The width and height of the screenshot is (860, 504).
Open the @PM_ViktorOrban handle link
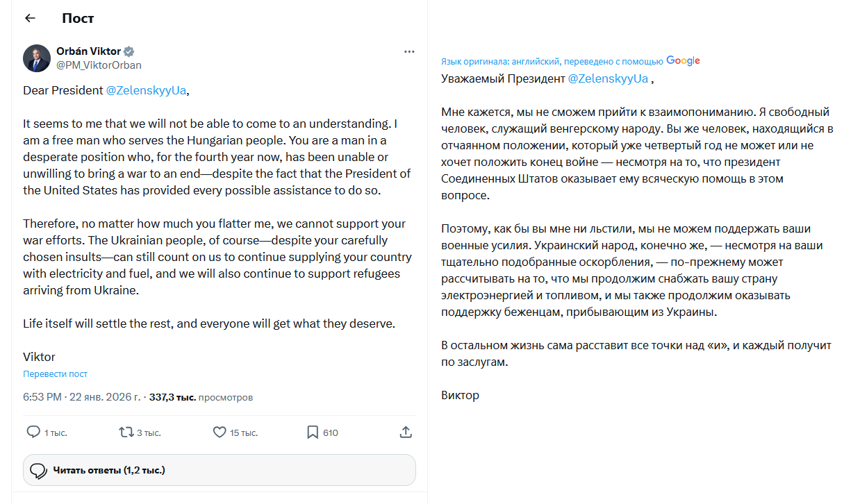coord(99,65)
